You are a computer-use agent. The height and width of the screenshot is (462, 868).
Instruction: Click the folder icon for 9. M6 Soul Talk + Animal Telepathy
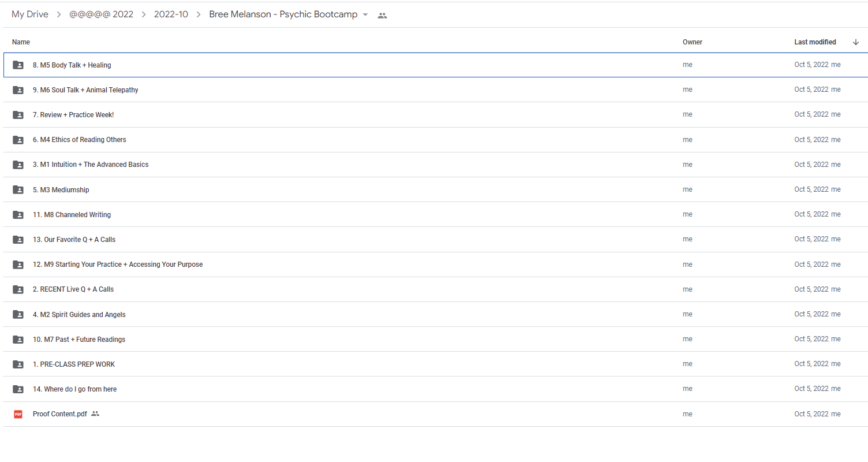click(x=18, y=90)
